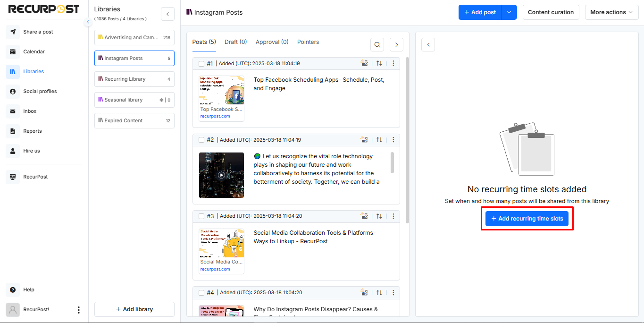The height and width of the screenshot is (323, 644).
Task: Click the Top Facebook Scheduling Apps thumbnail
Action: point(221,91)
